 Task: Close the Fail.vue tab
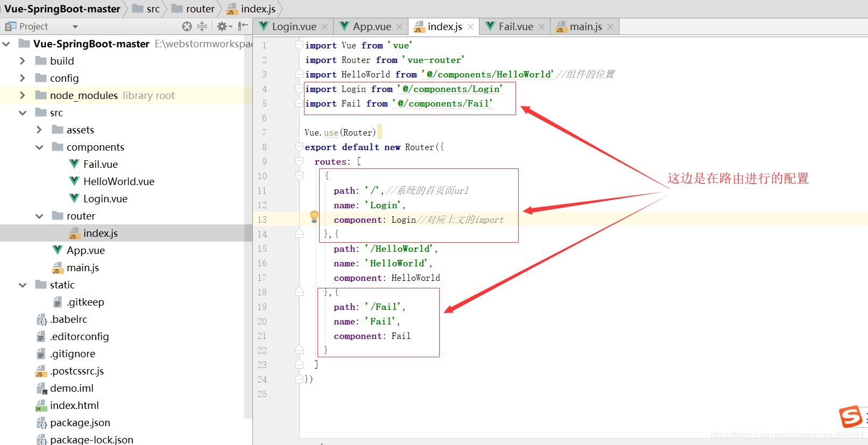tap(541, 27)
